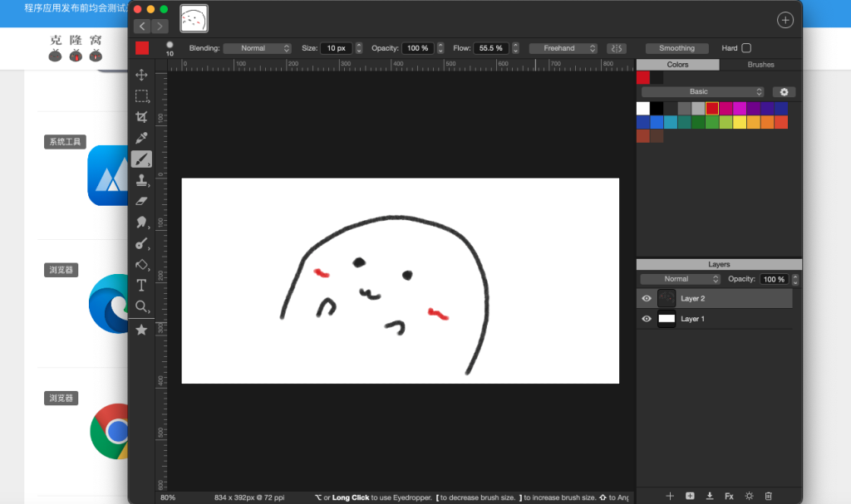The image size is (851, 504).
Task: Click the circled plus at top right
Action: 785,20
